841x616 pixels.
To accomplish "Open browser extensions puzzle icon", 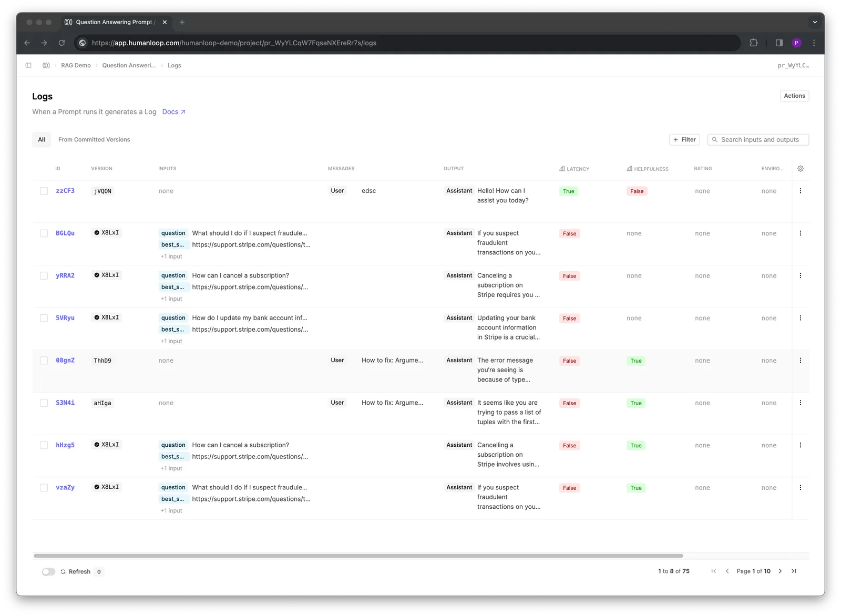I will pyautogui.click(x=753, y=43).
